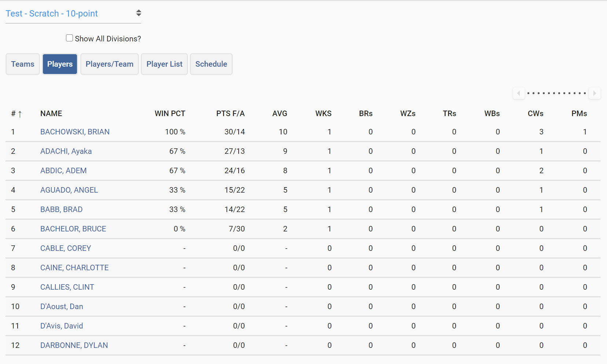Screen dimensions: 607x364
Task: Click the BABB, BRAD player link
Action: click(x=61, y=209)
